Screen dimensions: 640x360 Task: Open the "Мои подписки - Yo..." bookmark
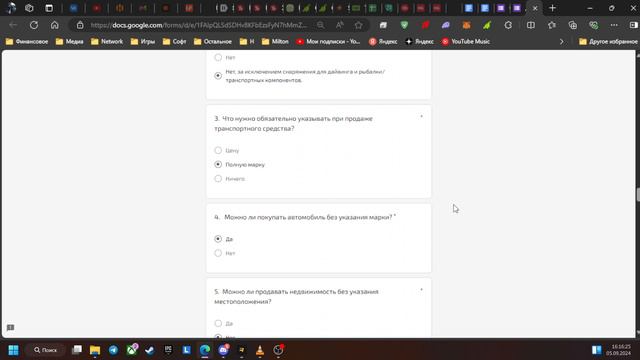tap(329, 41)
